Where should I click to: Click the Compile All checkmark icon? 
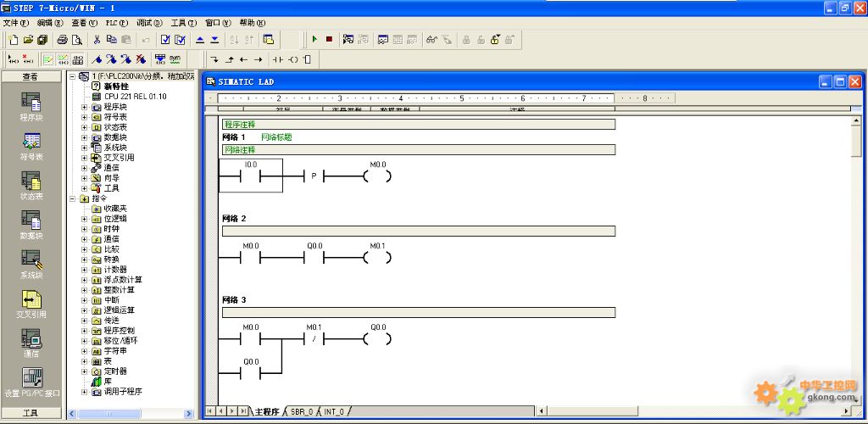pos(180,40)
